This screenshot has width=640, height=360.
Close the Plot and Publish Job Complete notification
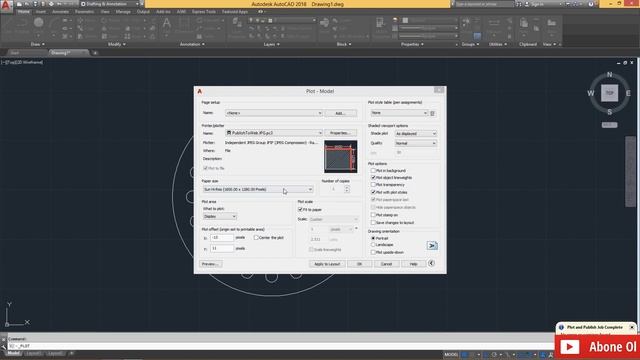click(x=632, y=327)
